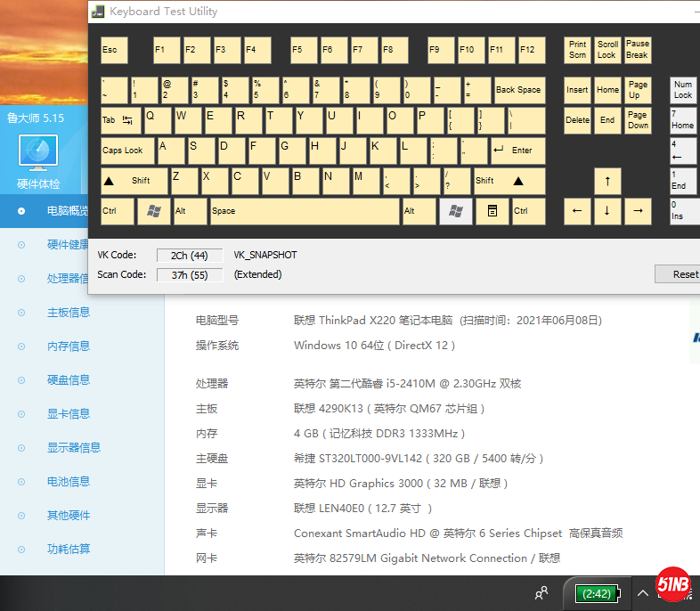Click the up arrow key
Screen dimensions: 700x611
(607, 181)
